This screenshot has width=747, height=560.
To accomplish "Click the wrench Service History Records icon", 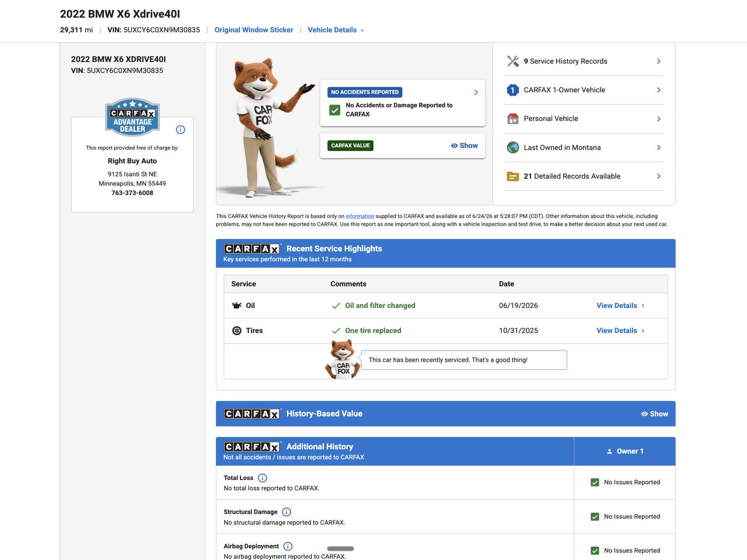I will [x=513, y=61].
